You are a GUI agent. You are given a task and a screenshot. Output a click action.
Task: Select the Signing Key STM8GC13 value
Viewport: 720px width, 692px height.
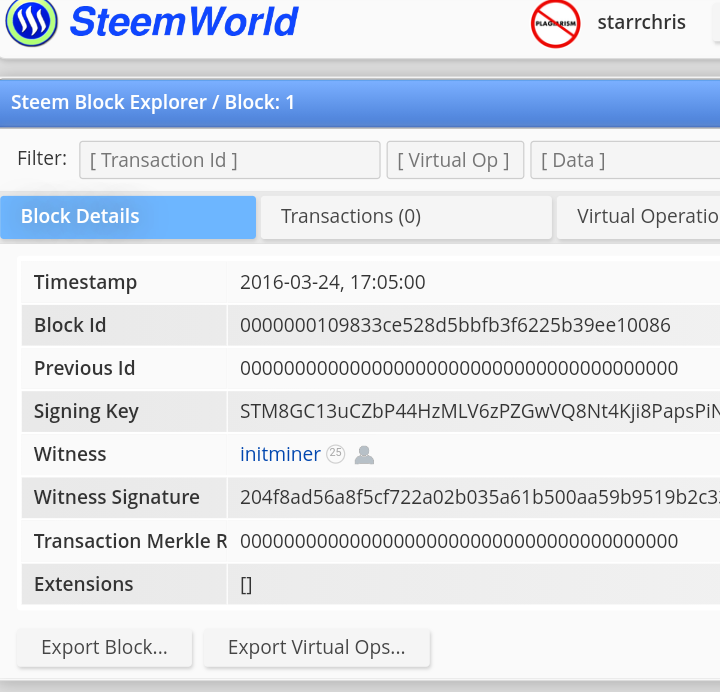click(x=480, y=411)
